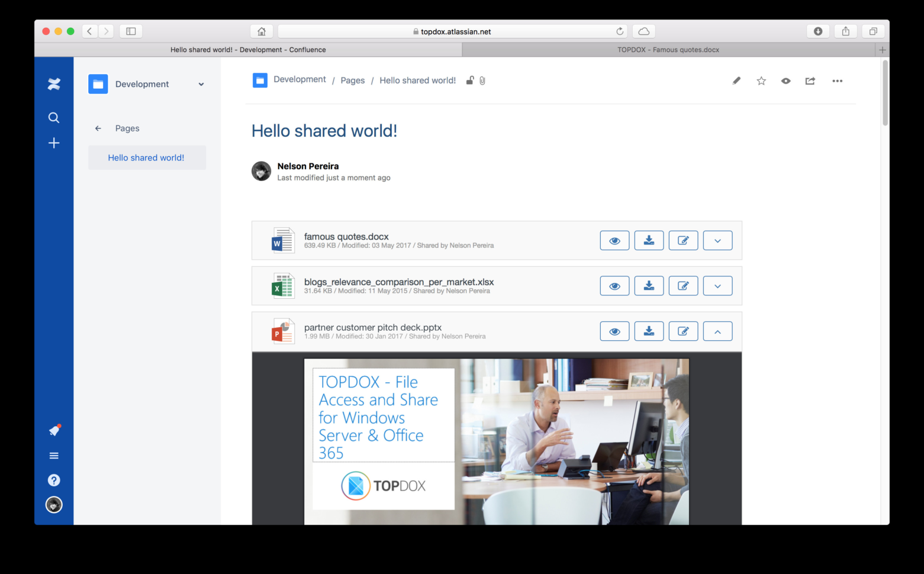This screenshot has height=574, width=924.
Task: Edit the page with the pencil icon
Action: coord(736,81)
